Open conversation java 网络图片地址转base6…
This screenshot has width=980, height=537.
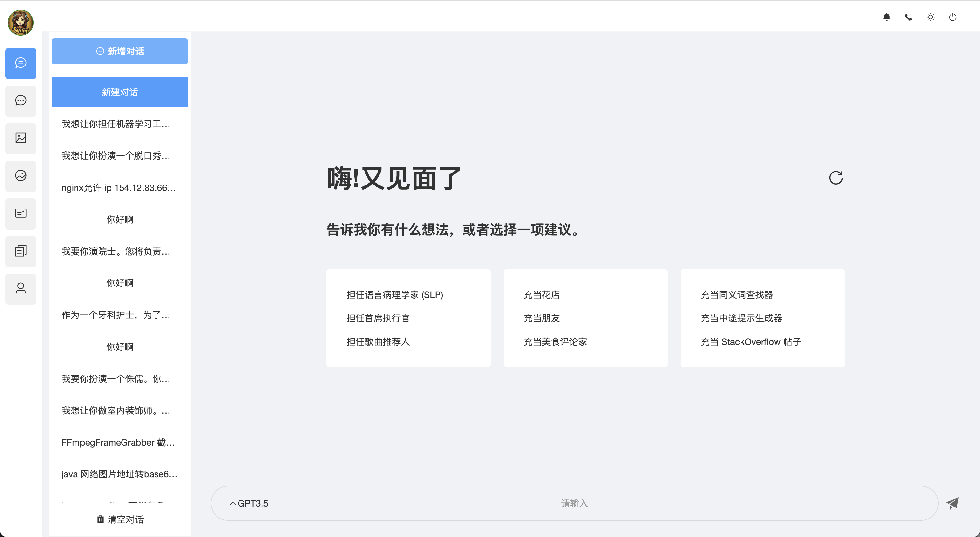(120, 474)
